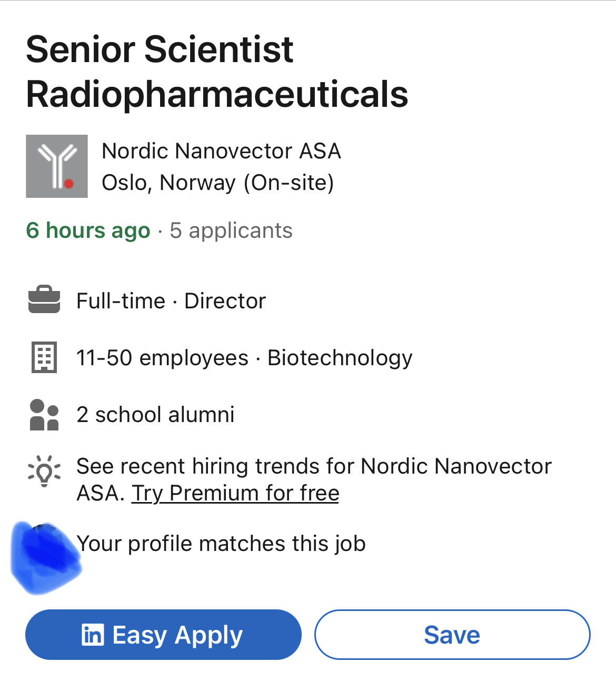Click the lightbulb hiring trends icon
616x682 pixels.
44,471
